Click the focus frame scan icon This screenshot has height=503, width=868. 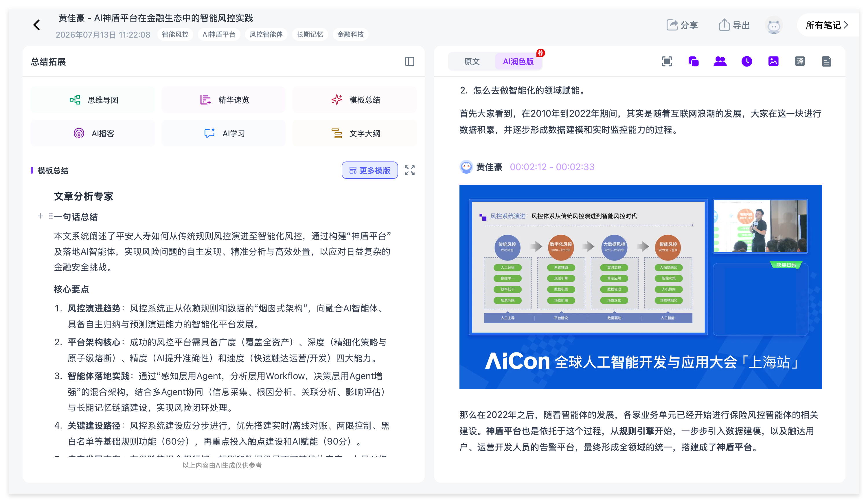pos(667,61)
